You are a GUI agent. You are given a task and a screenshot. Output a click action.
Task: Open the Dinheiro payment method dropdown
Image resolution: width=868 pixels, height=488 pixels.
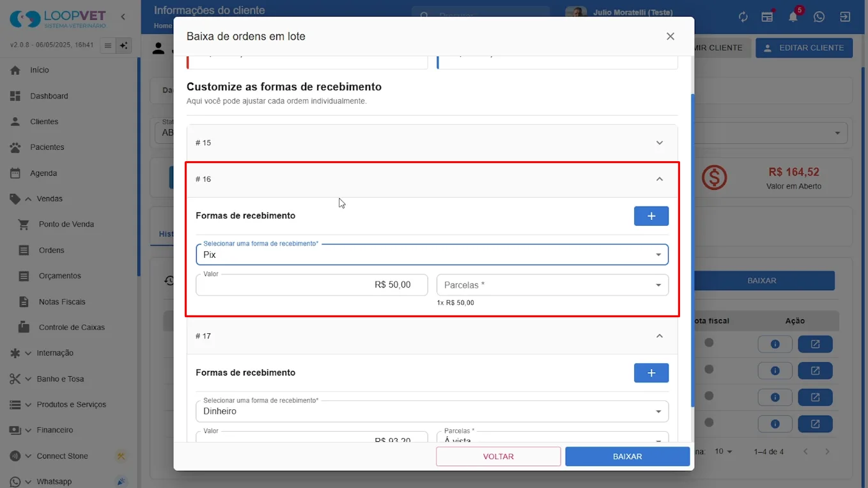tap(432, 411)
